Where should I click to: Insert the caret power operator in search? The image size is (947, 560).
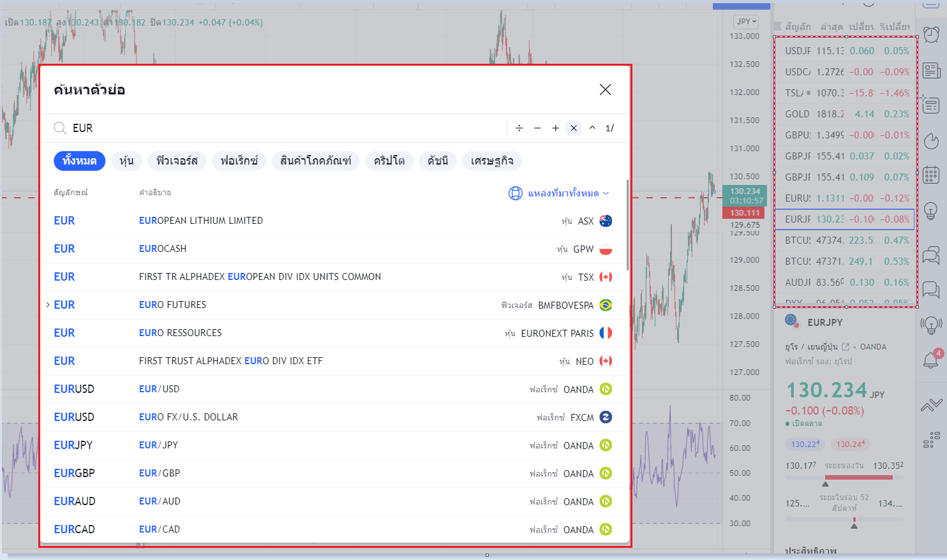coord(592,128)
